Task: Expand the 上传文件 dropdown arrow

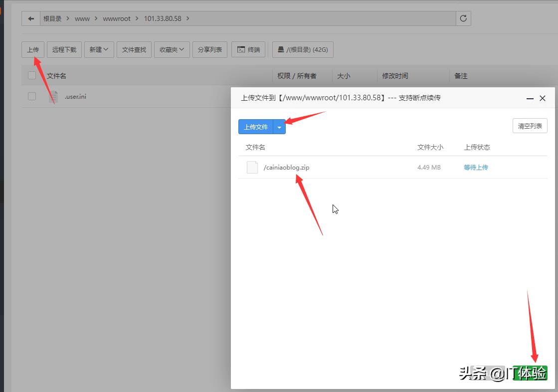Action: [279, 127]
